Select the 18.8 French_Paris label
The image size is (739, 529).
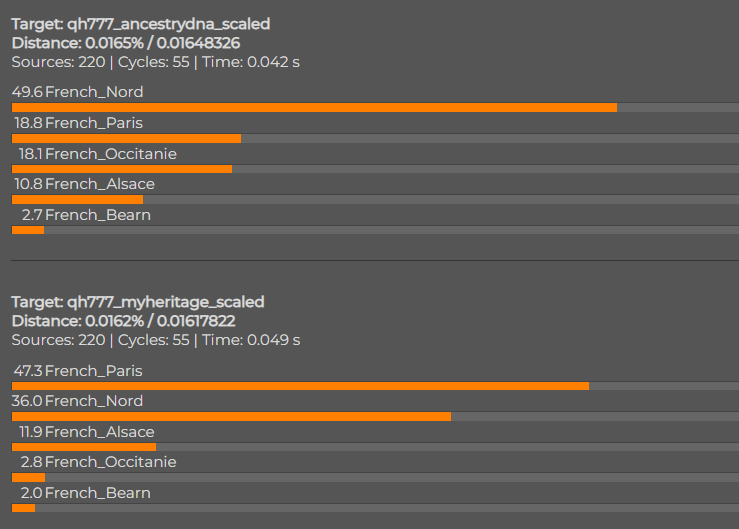pyautogui.click(x=78, y=123)
